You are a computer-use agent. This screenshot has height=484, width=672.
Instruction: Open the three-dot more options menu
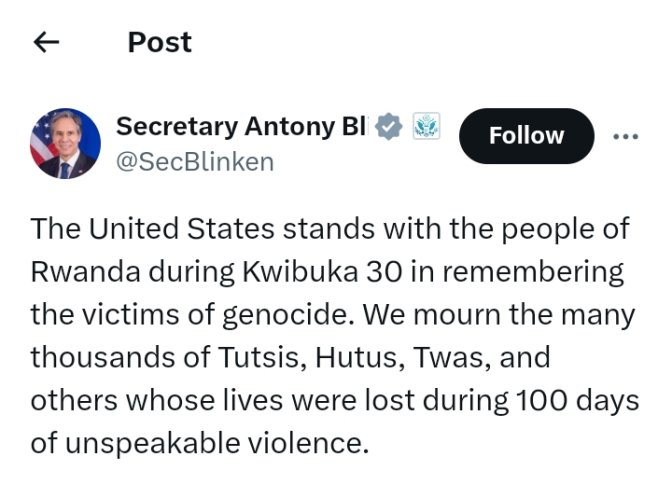[x=625, y=136]
